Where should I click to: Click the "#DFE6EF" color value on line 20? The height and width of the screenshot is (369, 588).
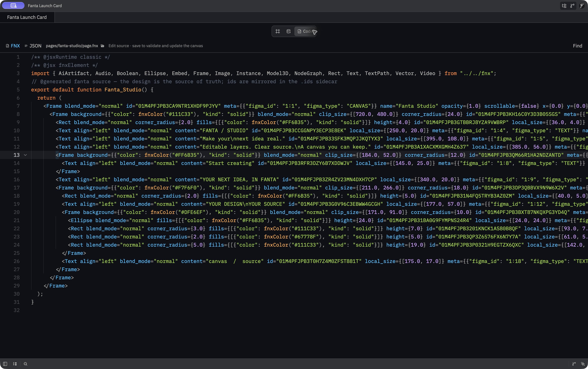tap(193, 212)
